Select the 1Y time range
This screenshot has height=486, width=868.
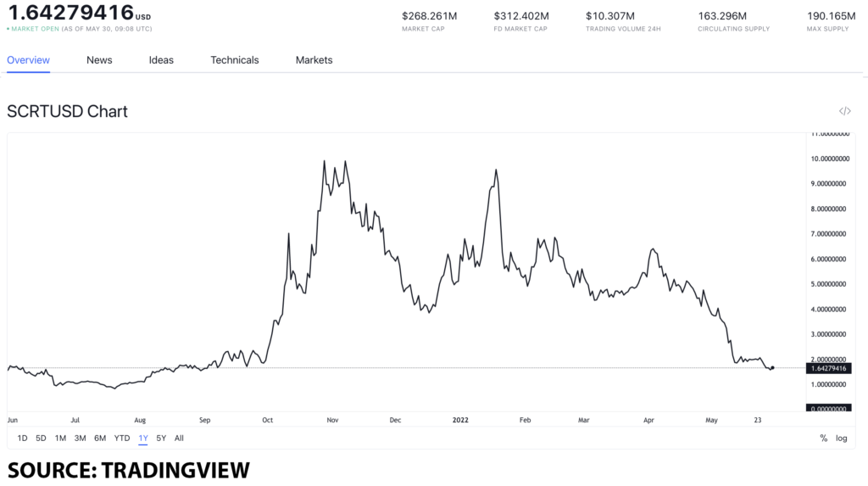143,438
